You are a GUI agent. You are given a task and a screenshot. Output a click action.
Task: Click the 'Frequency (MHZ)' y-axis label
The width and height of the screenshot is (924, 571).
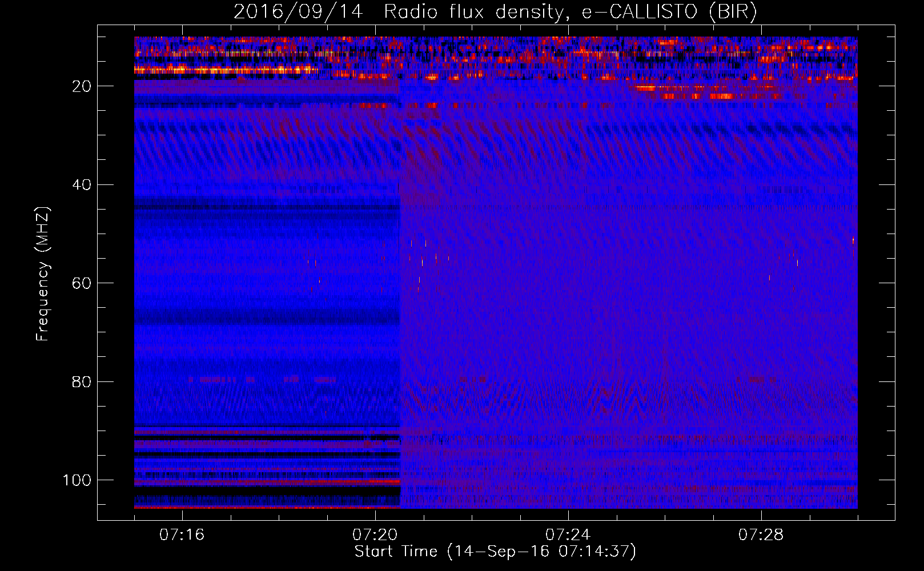click(43, 274)
